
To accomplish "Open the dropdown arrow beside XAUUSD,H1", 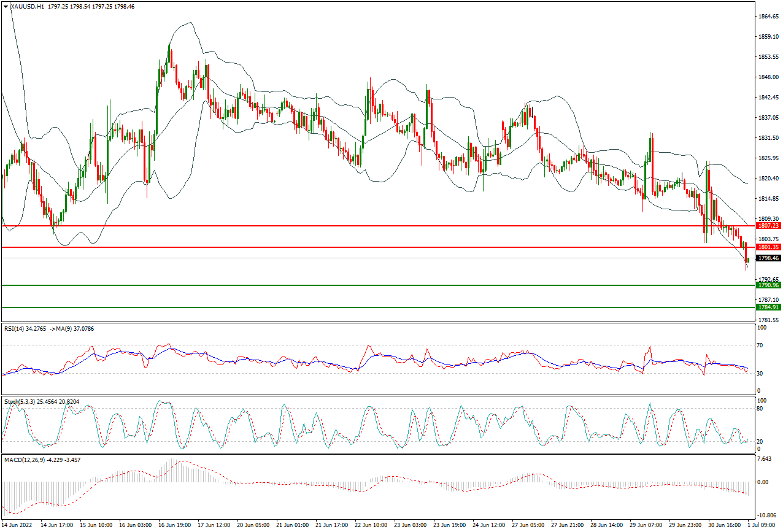I will (6, 6).
